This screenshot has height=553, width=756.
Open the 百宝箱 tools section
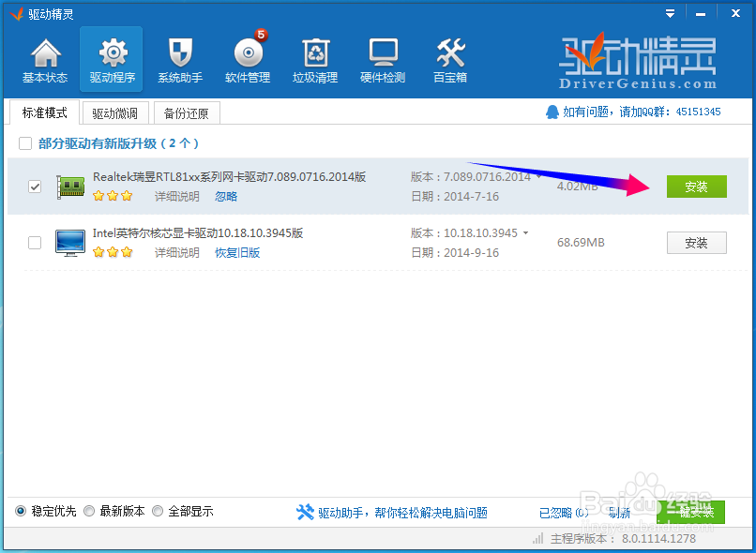click(450, 60)
